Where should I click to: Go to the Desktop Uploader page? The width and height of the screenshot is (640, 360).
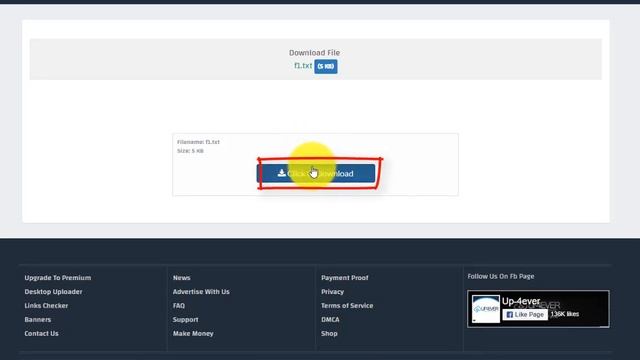tap(53, 291)
